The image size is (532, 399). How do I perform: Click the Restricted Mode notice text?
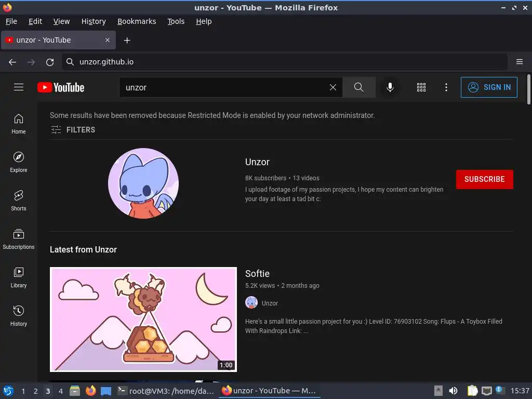point(212,115)
